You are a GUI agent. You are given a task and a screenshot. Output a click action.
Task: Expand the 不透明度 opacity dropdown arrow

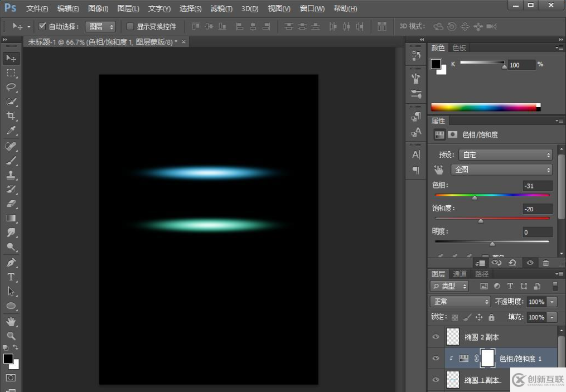[552, 302]
